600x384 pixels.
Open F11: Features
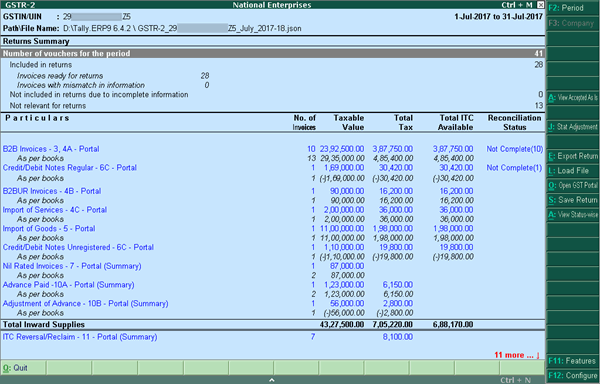[x=573, y=361]
